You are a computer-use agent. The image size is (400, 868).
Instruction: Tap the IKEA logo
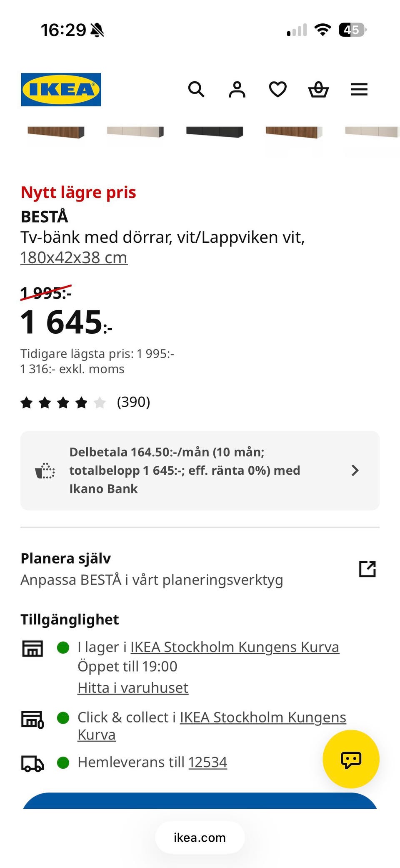(61, 90)
